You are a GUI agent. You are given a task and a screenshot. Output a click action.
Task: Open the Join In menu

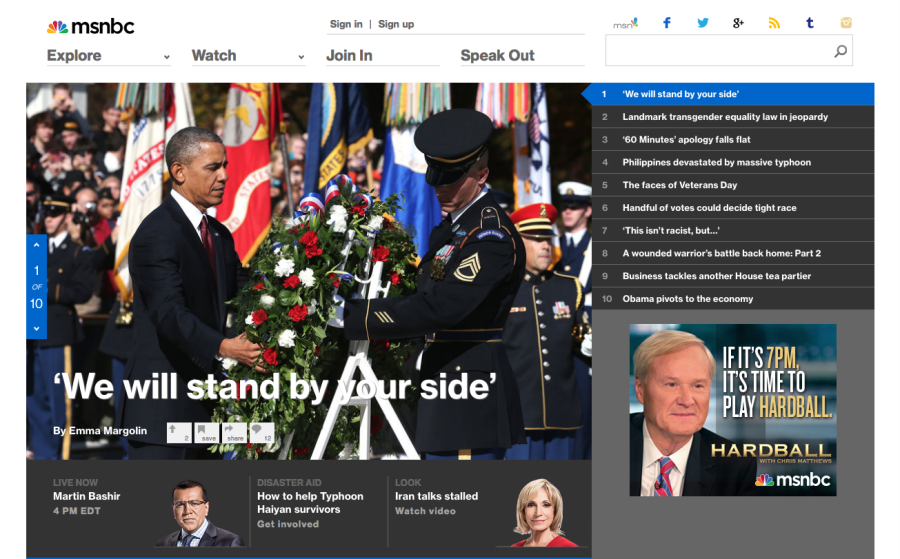pos(349,56)
